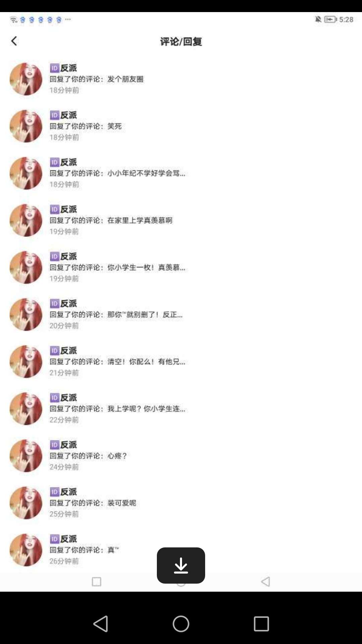Tap the Android home circle button
This screenshot has height=644, width=362.
tap(181, 624)
